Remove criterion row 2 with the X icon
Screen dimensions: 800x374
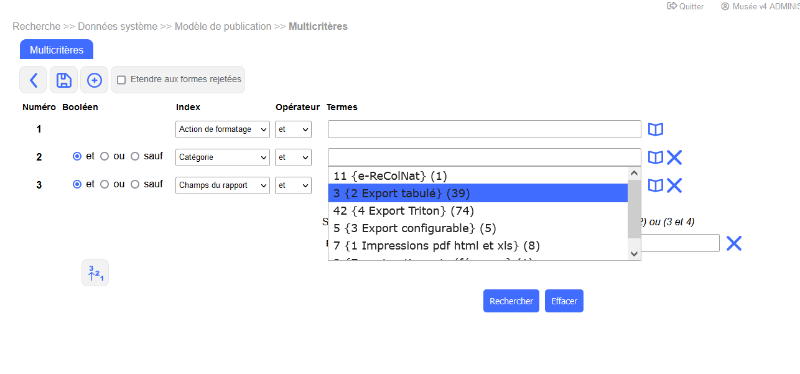(674, 158)
